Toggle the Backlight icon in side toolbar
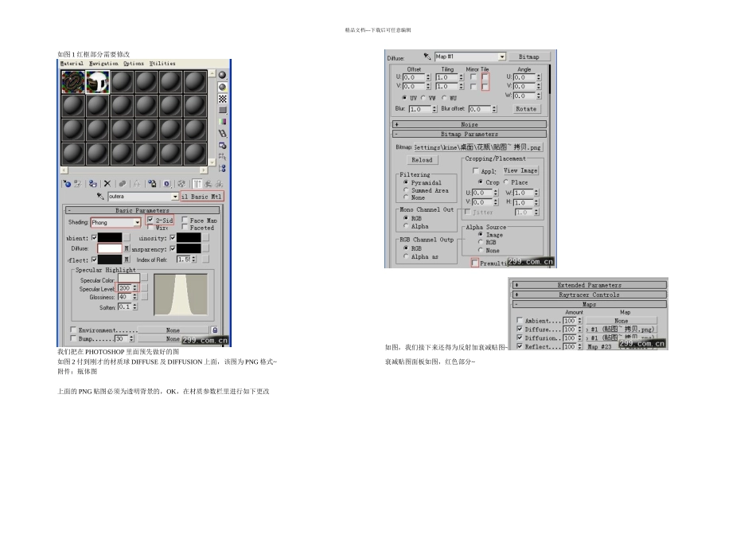This screenshot has height=535, width=756. click(222, 87)
